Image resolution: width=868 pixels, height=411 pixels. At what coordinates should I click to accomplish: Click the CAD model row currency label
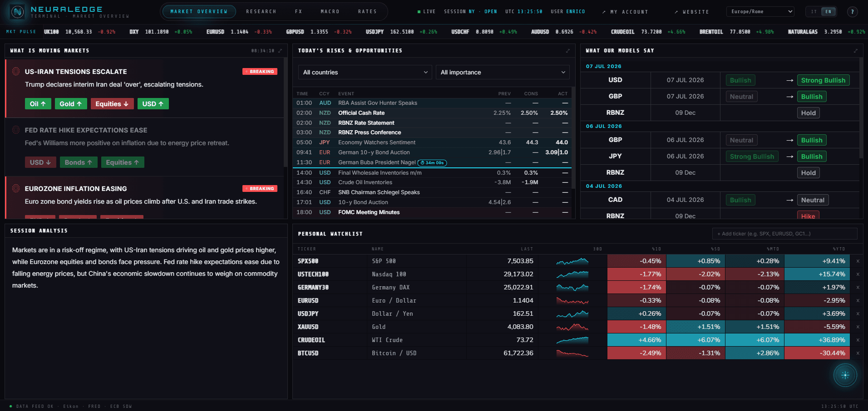tap(615, 200)
